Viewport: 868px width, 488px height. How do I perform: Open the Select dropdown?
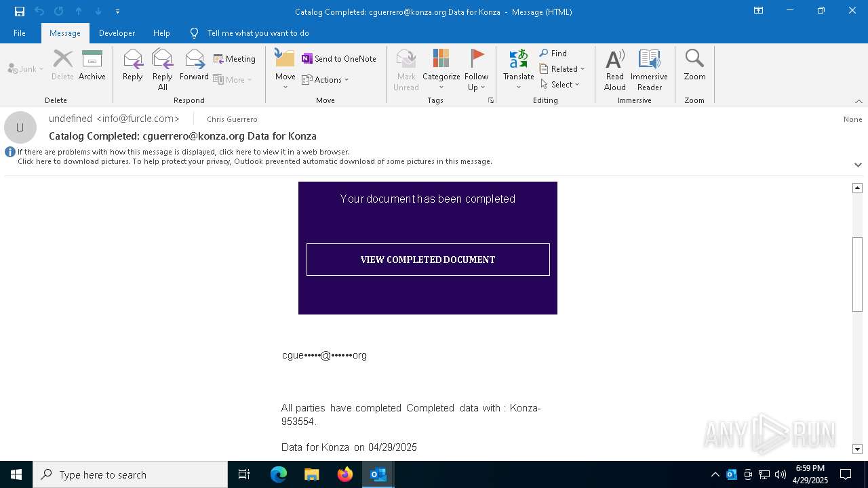(x=560, y=84)
